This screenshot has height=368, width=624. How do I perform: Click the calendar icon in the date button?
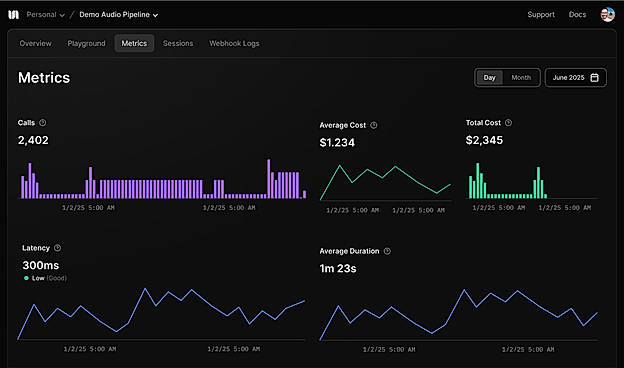tap(594, 78)
